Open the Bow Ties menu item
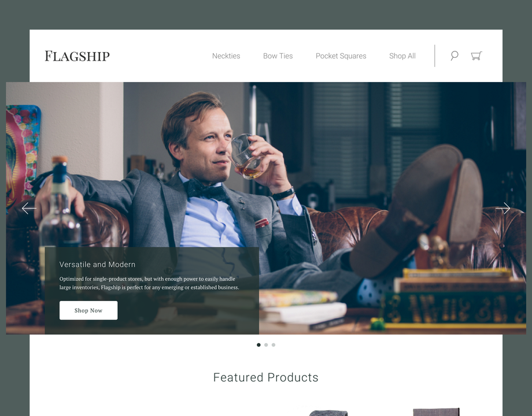Screen dimensions: 532x416 pyautogui.click(x=278, y=56)
